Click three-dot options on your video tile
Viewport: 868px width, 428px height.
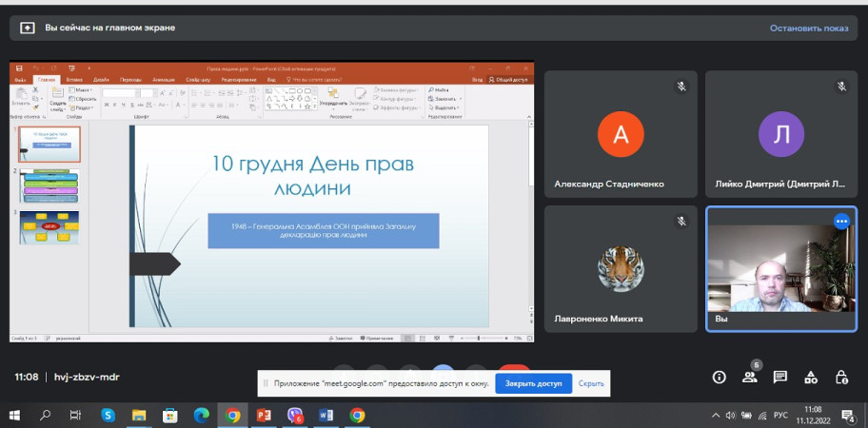coord(841,221)
